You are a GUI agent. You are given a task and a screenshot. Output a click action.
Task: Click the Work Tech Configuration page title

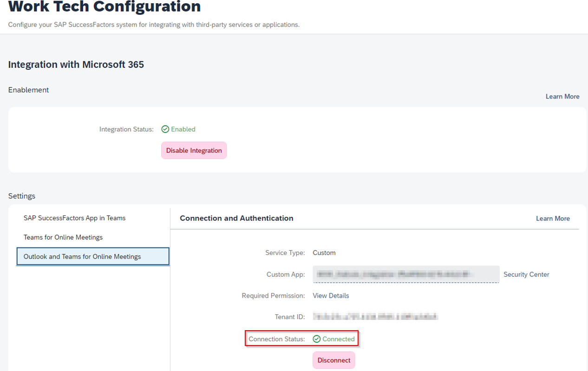(x=105, y=7)
